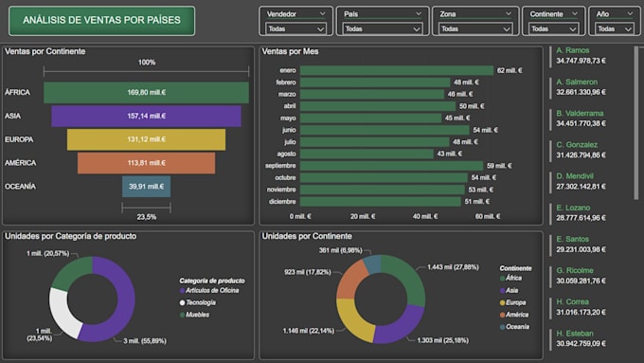
Task: Click the febrero sales bar
Action: click(375, 82)
